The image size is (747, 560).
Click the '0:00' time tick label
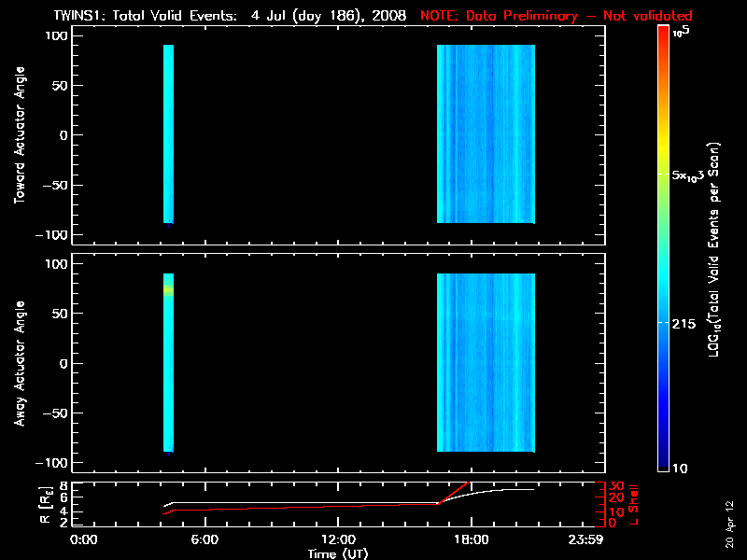(x=83, y=539)
